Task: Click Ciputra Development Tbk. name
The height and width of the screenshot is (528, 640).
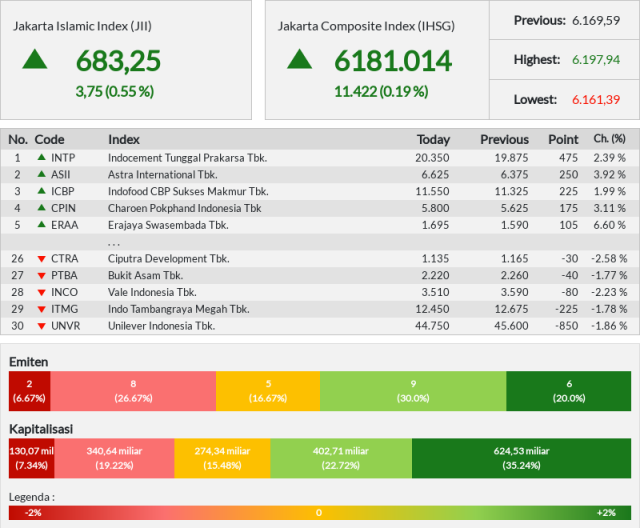Action: tap(169, 259)
